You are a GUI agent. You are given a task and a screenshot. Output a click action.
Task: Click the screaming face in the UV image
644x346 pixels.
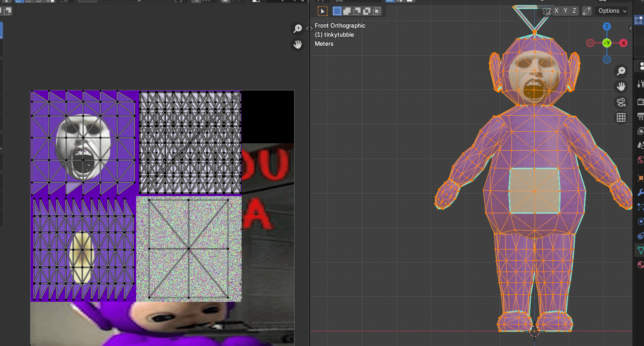(83, 148)
